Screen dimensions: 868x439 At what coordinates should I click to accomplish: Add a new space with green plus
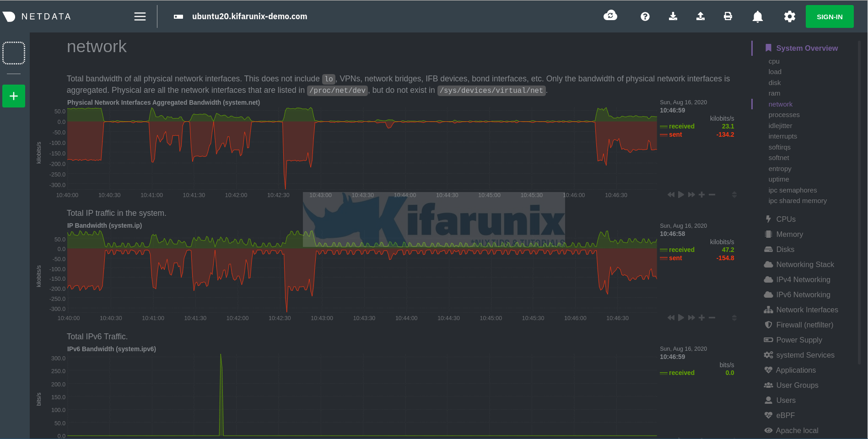[x=14, y=96]
